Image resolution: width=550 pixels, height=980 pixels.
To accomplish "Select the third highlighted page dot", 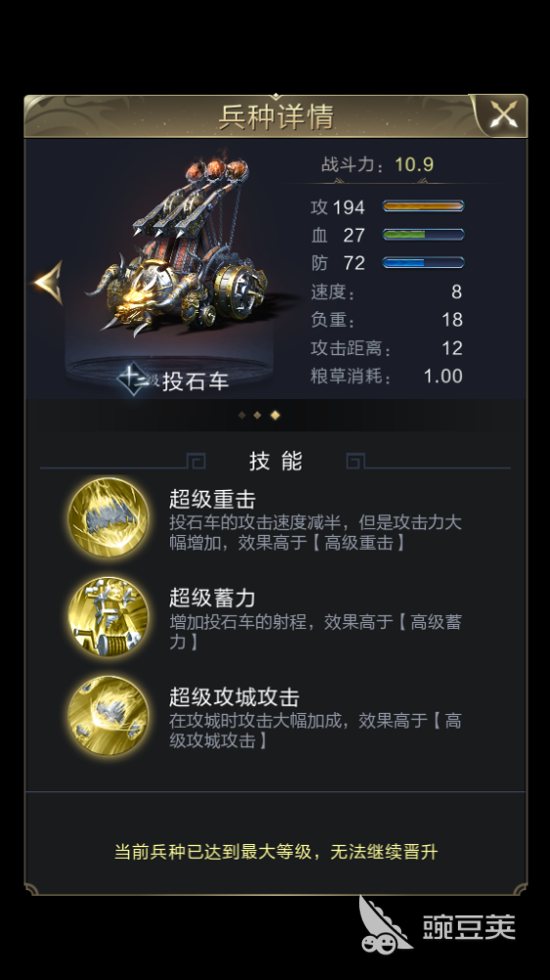I will pos(275,415).
